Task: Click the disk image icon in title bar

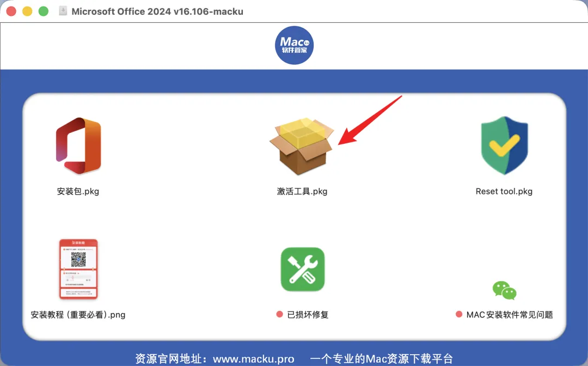Action: (63, 11)
